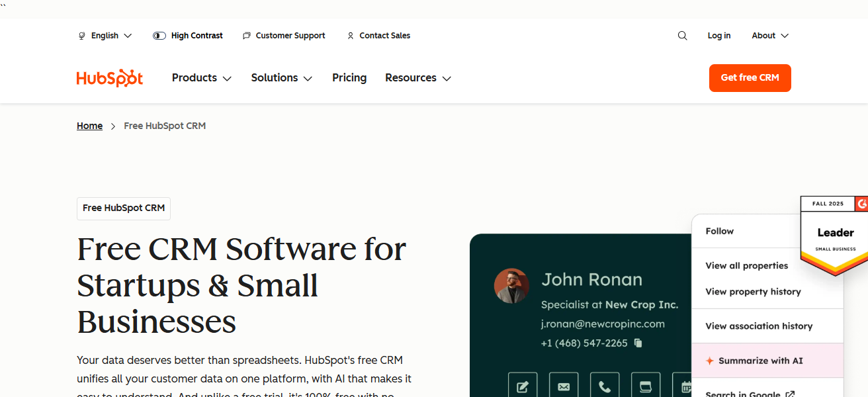Open the Log in link

(x=719, y=35)
